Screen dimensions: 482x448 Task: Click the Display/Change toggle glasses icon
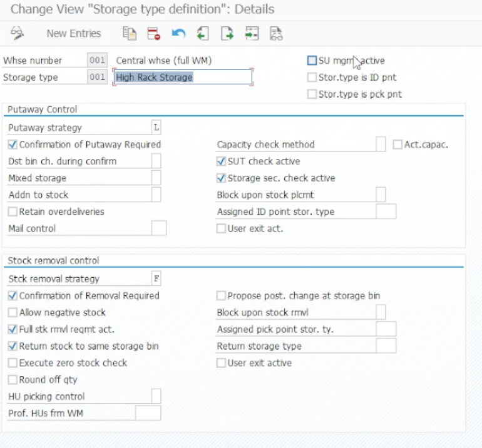pyautogui.click(x=17, y=33)
